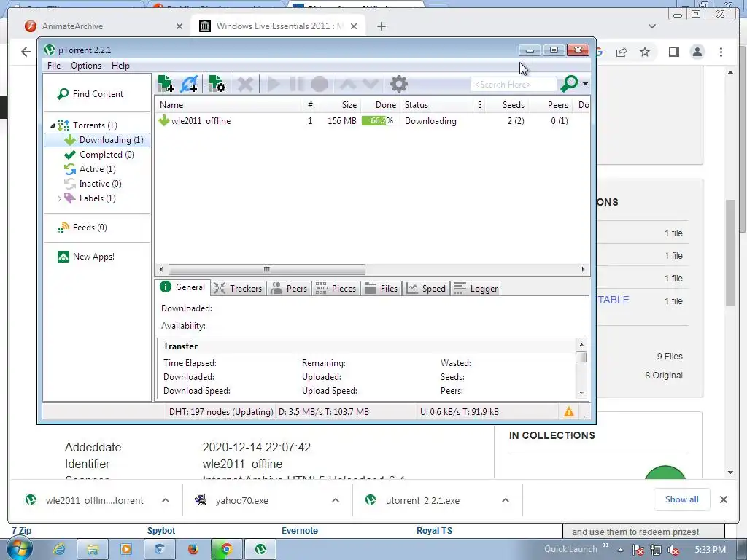Click the torrent progress bar 66.2%
This screenshot has height=560, width=747.
point(377,121)
